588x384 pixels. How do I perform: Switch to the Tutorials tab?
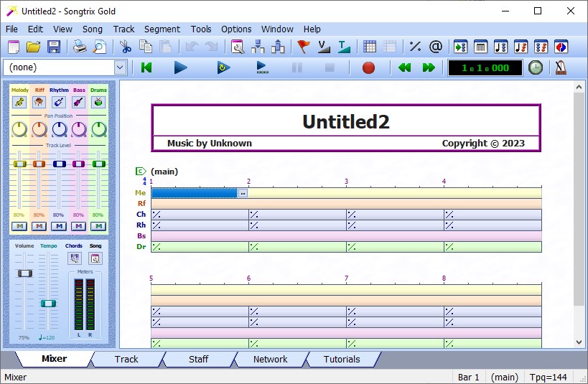pyautogui.click(x=342, y=360)
